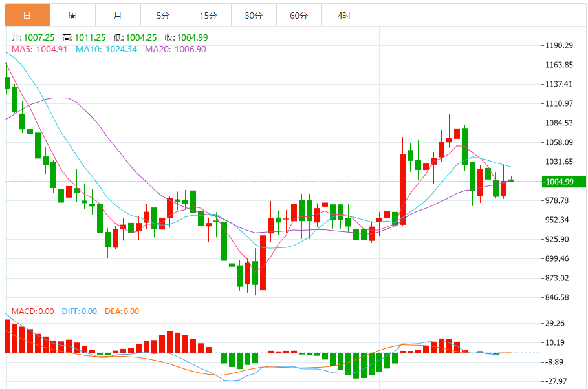Open the 4时 timeframe tab
The width and height of the screenshot is (588, 389).
[344, 16]
